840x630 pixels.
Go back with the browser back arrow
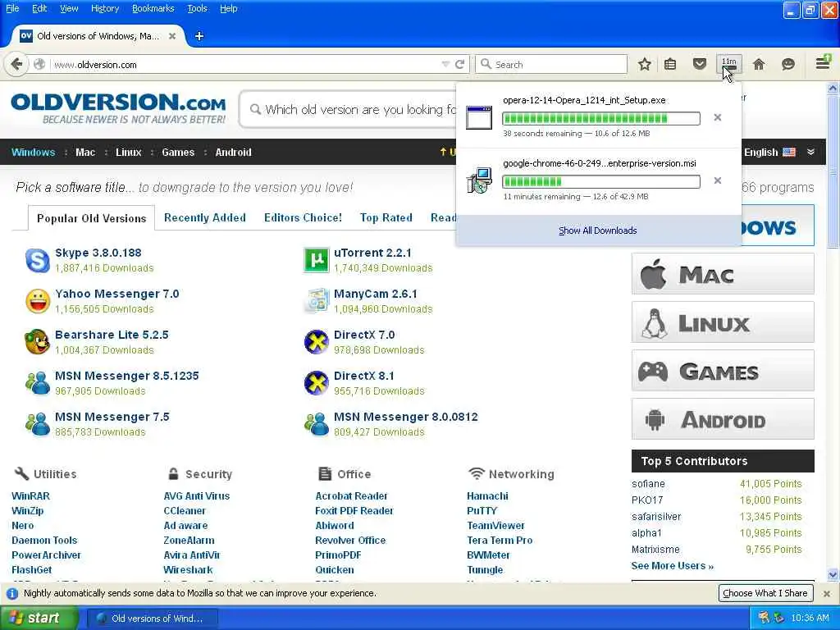click(x=16, y=64)
